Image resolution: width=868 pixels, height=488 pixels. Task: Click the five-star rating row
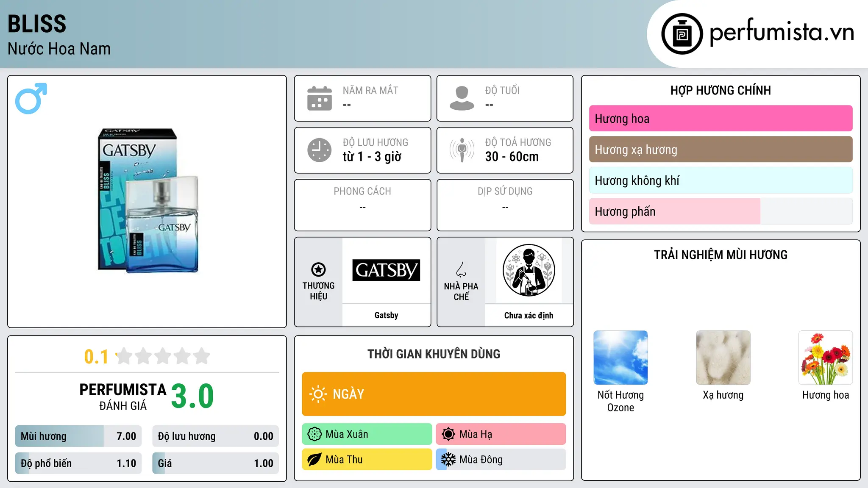163,356
